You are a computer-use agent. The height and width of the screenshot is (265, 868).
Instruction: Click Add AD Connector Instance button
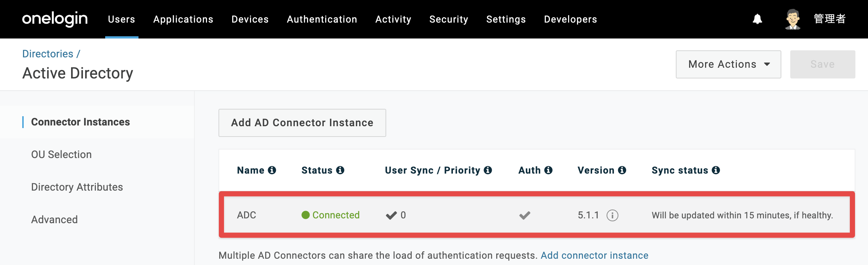click(302, 123)
